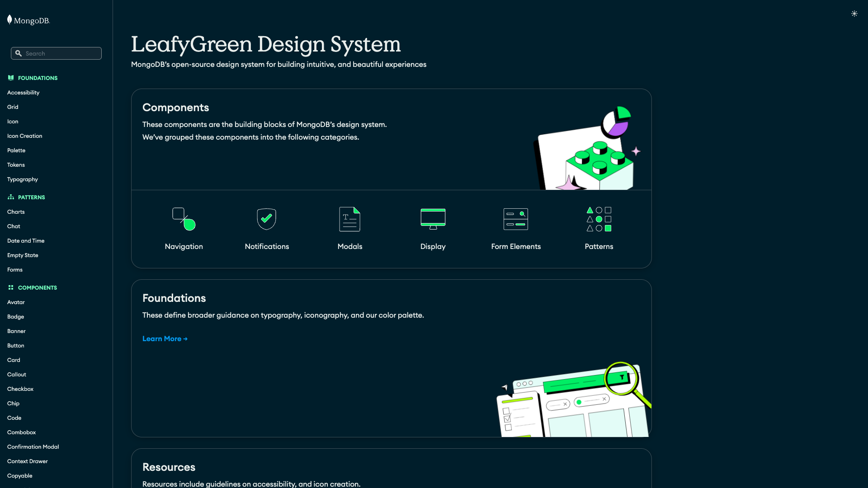
Task: Select the Display monitor icon
Action: tap(433, 219)
